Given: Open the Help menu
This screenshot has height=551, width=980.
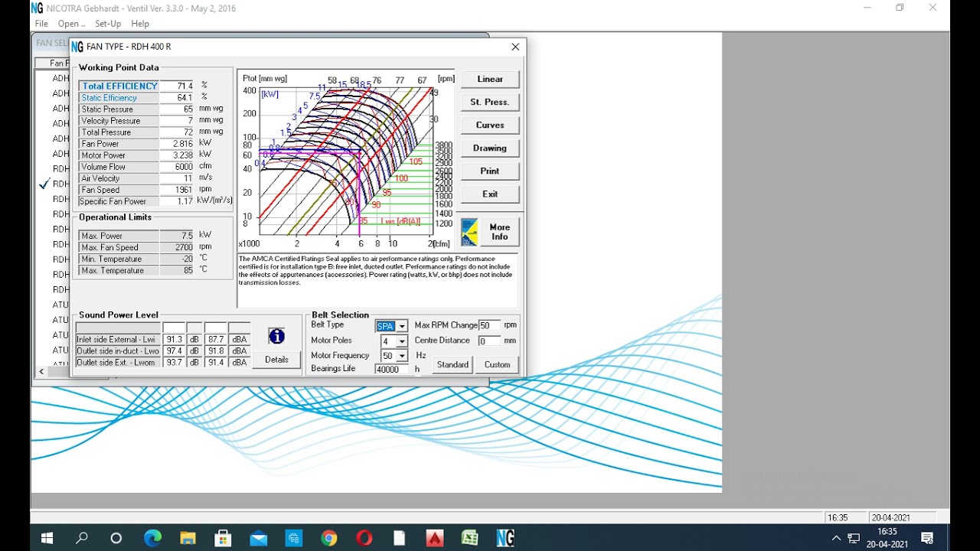Looking at the screenshot, I should point(140,24).
